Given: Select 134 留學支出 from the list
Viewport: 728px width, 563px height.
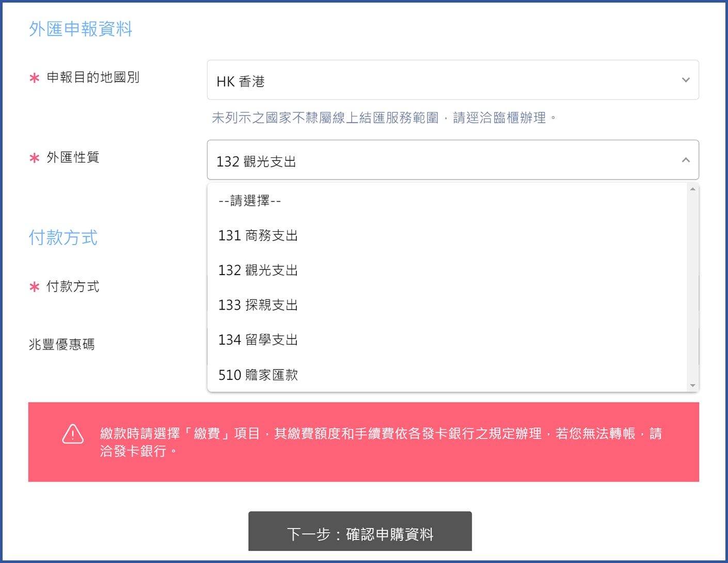Looking at the screenshot, I should coord(258,340).
